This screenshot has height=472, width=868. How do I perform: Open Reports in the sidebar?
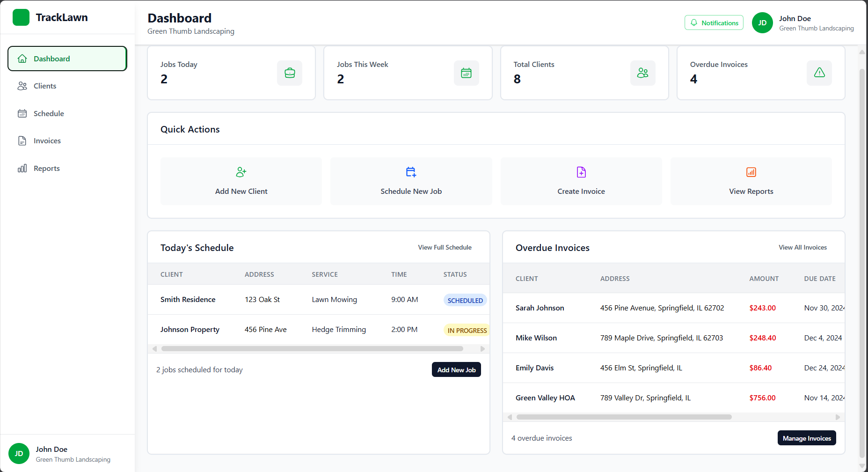tap(67, 168)
